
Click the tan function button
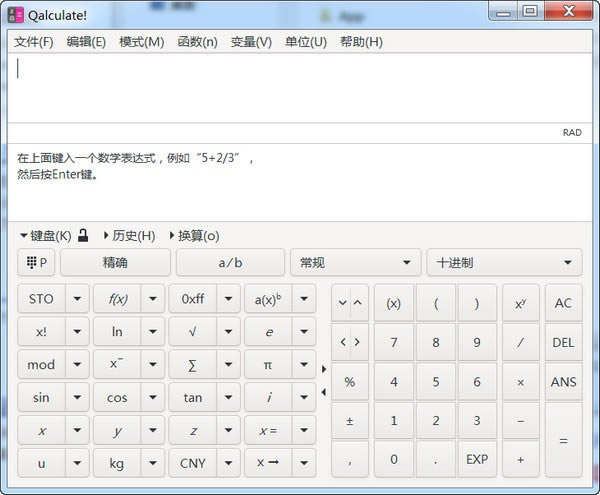192,398
